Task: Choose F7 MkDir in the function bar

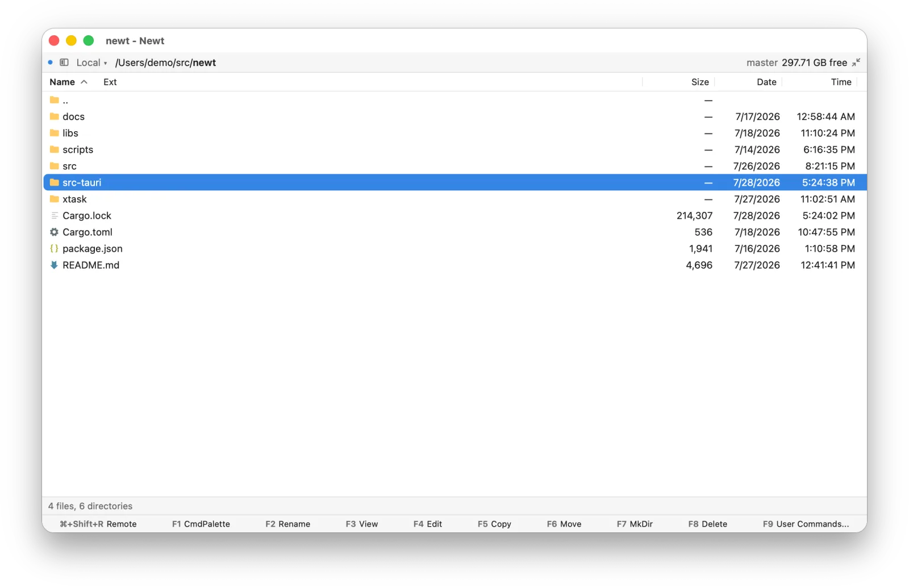Action: 635,524
